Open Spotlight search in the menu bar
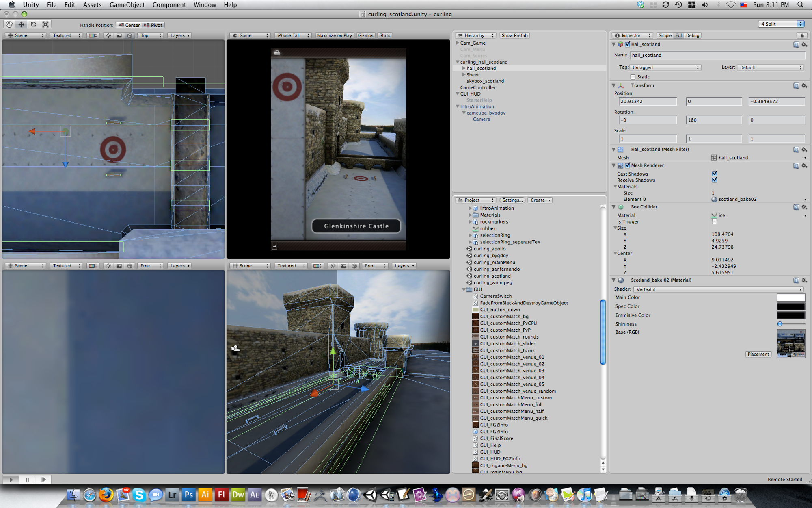Viewport: 812px width, 508px height. point(800,5)
